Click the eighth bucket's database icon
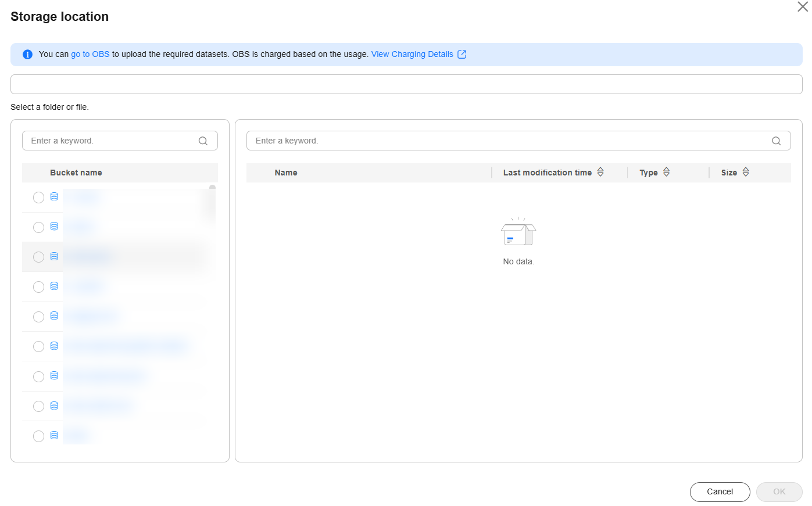Viewport: 812px width, 506px height. click(x=54, y=405)
